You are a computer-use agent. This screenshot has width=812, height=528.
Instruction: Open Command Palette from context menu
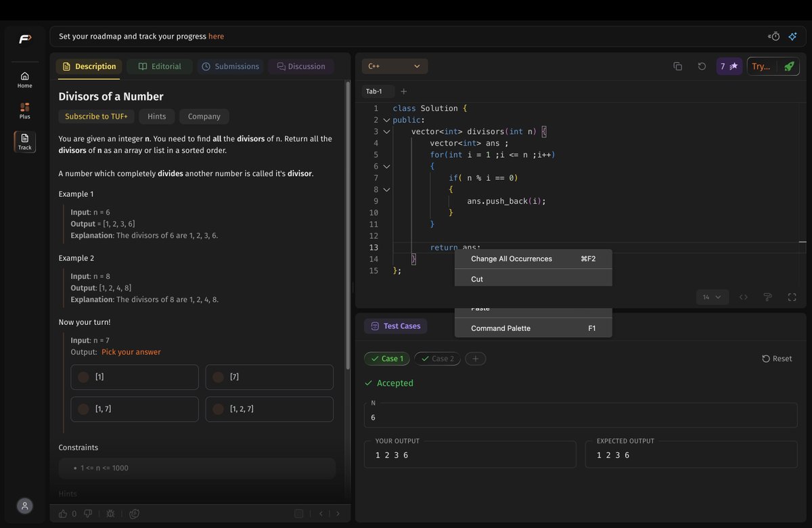click(533, 328)
